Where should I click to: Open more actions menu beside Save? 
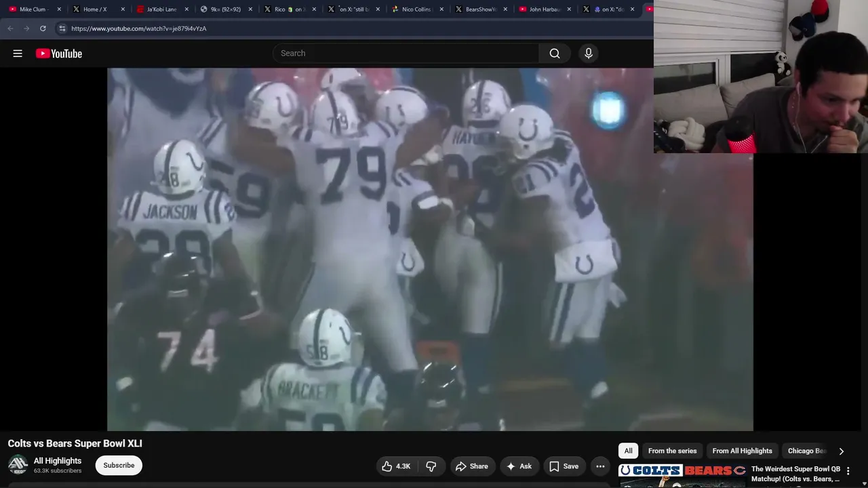pos(600,466)
